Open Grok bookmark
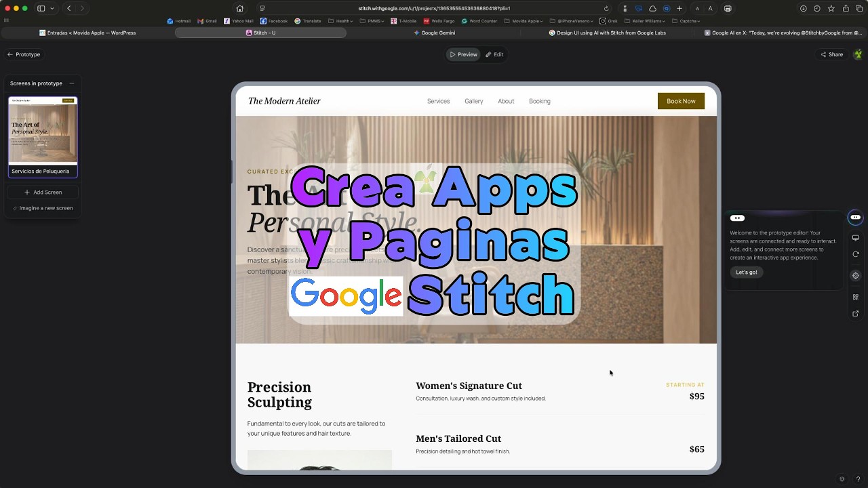This screenshot has height=488, width=868. (608, 21)
